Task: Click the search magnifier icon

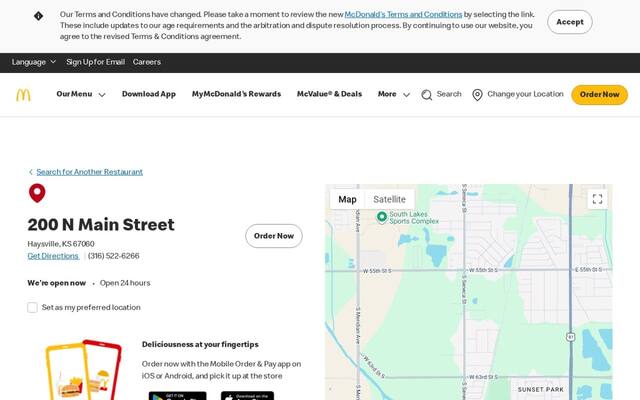Action: click(427, 95)
